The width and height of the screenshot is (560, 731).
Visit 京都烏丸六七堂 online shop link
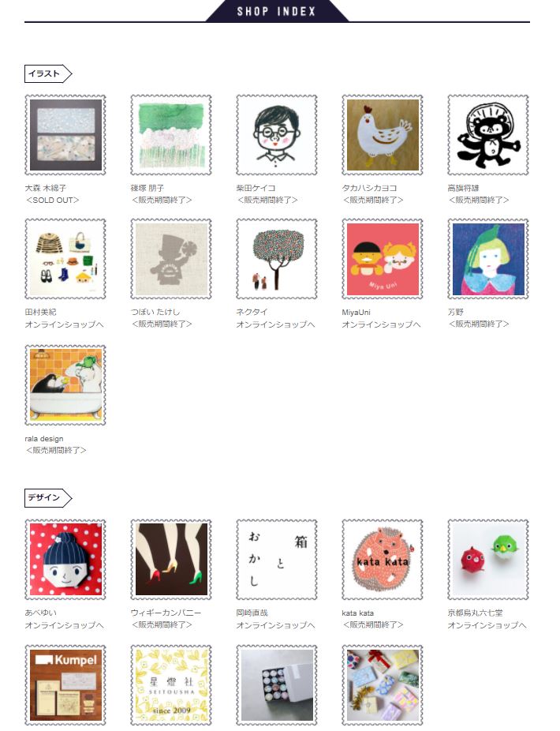[x=487, y=624]
